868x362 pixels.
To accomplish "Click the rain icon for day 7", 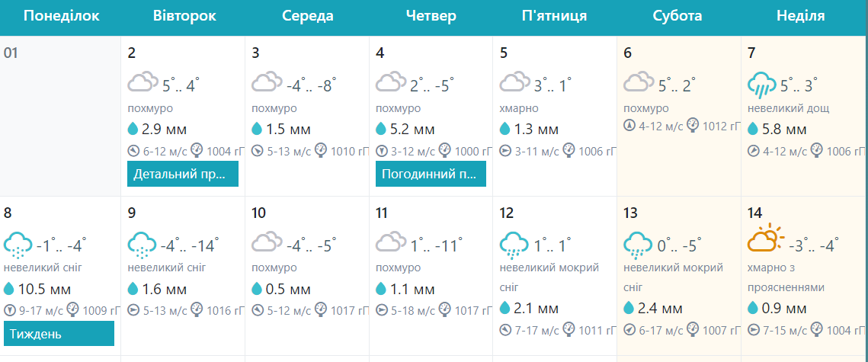I will pos(762,84).
